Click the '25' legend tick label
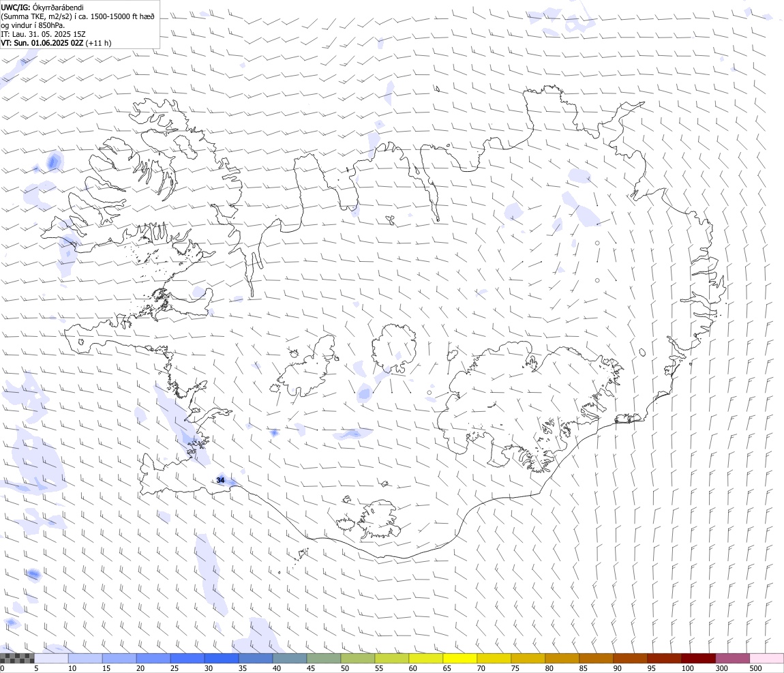 [x=175, y=668]
